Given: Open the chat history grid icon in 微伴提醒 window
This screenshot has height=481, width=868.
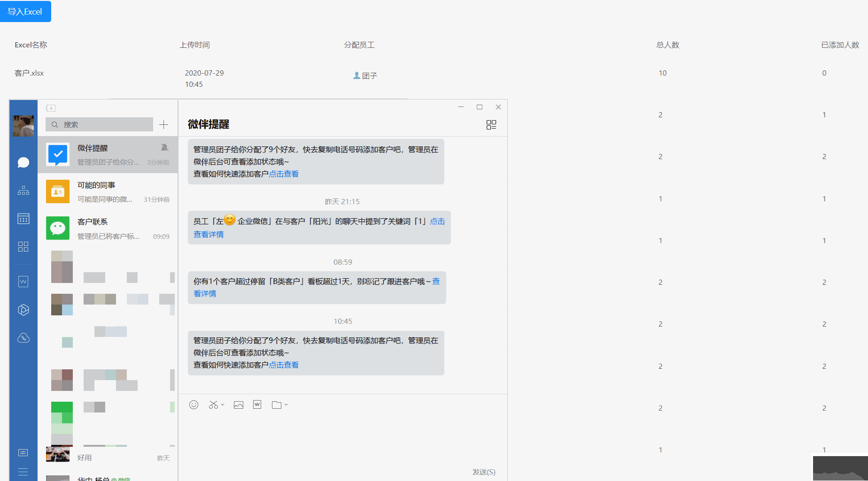Looking at the screenshot, I should 491,125.
